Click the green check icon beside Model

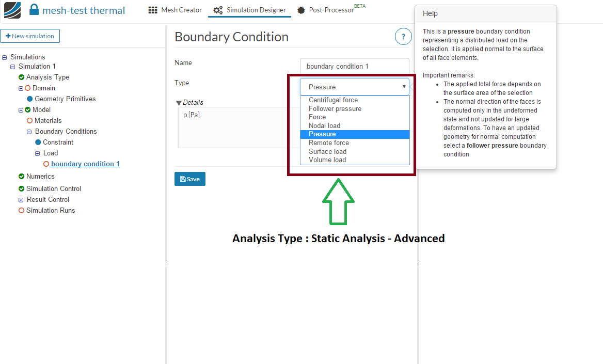28,109
